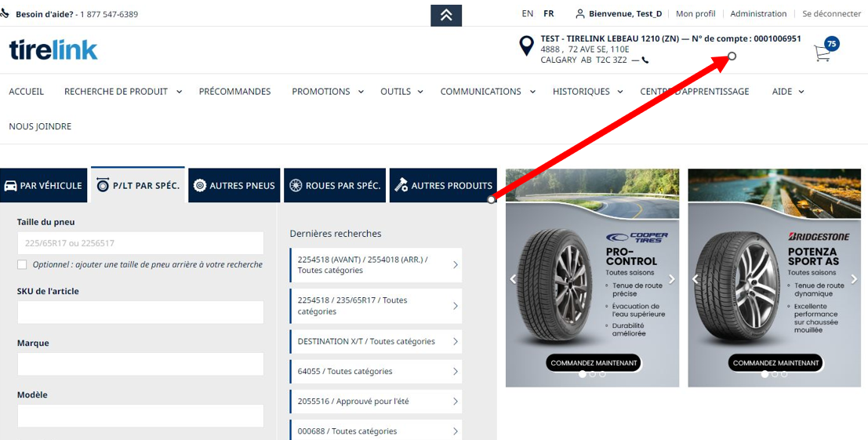Switch to the P/LT par spéc. tab

pos(138,185)
